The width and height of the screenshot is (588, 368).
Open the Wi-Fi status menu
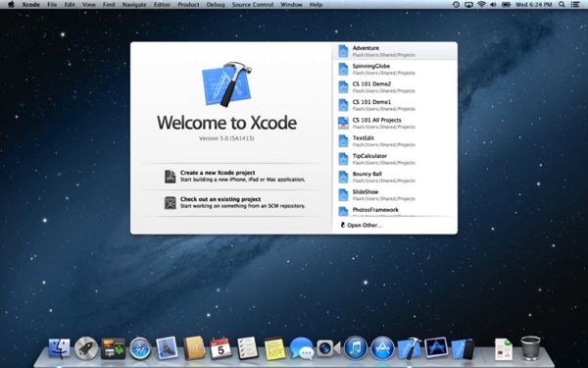(481, 5)
